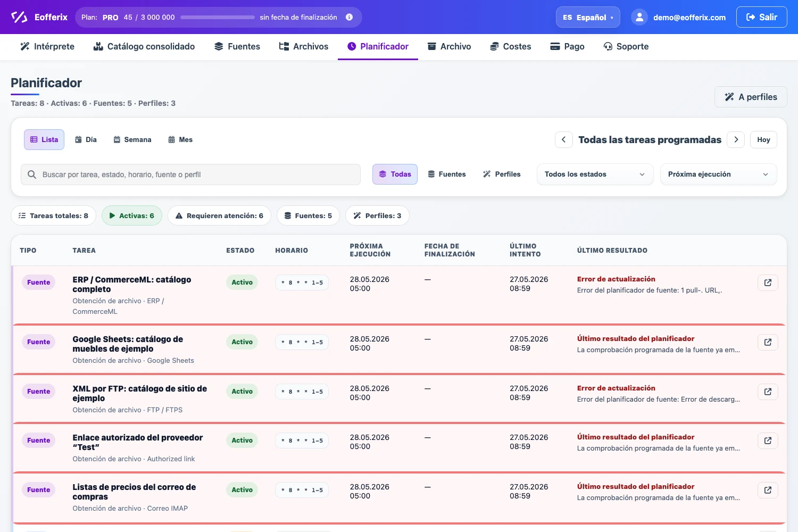Image resolution: width=798 pixels, height=532 pixels.
Task: Open the Intérprete tab
Action: [x=47, y=46]
